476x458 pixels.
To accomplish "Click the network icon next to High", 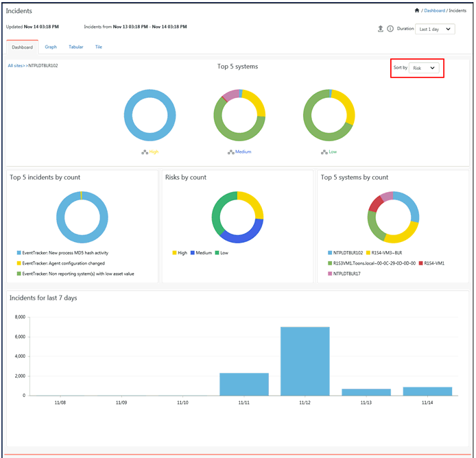I will (145, 152).
